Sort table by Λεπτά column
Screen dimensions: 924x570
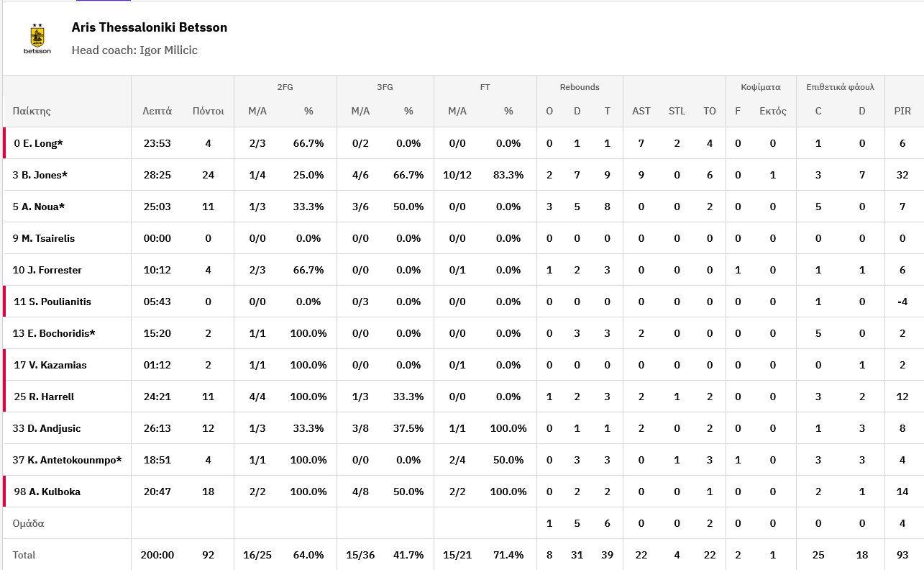coord(157,111)
